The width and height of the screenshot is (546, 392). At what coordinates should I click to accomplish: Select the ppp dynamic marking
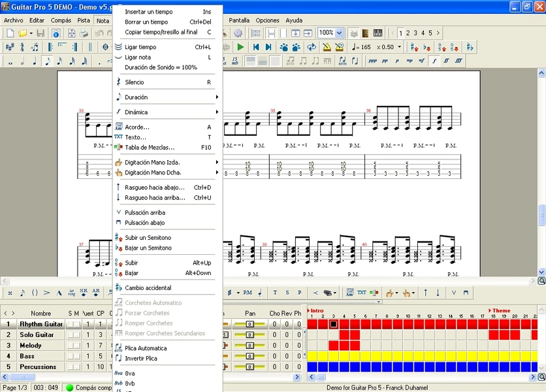point(372,61)
